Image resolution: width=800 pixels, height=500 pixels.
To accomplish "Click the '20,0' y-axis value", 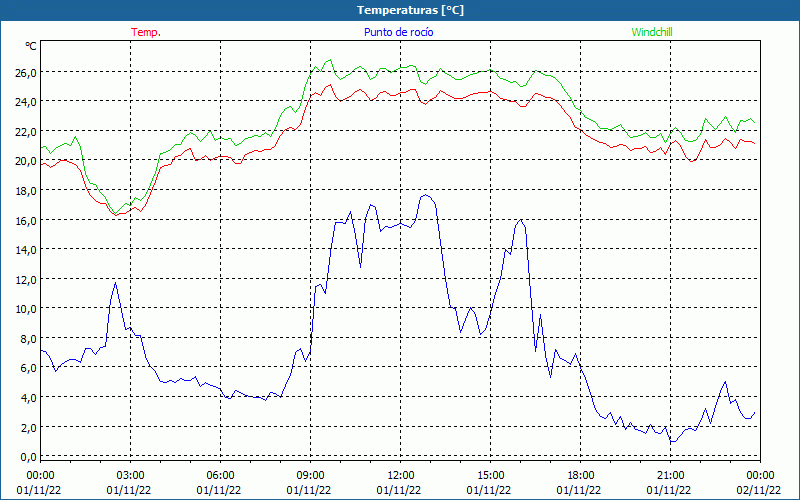I will 26,161.
